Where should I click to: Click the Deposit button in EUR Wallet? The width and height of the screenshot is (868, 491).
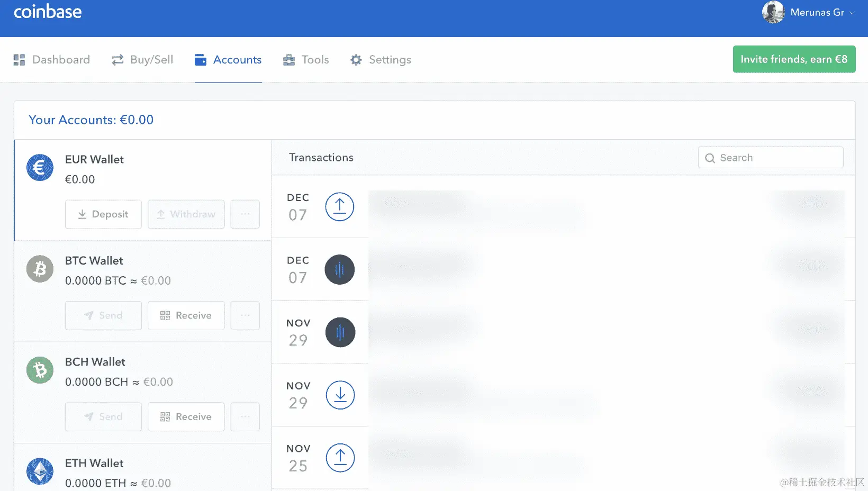pyautogui.click(x=103, y=214)
